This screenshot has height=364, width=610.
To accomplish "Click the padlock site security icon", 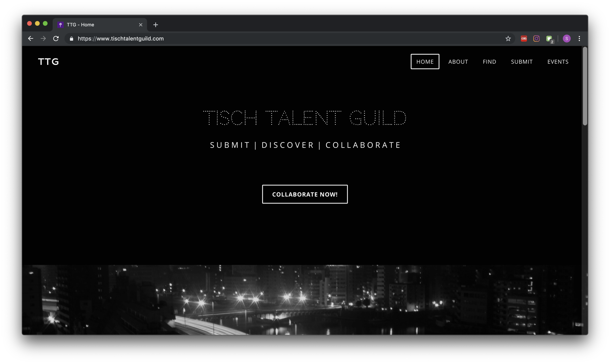I will pos(71,39).
